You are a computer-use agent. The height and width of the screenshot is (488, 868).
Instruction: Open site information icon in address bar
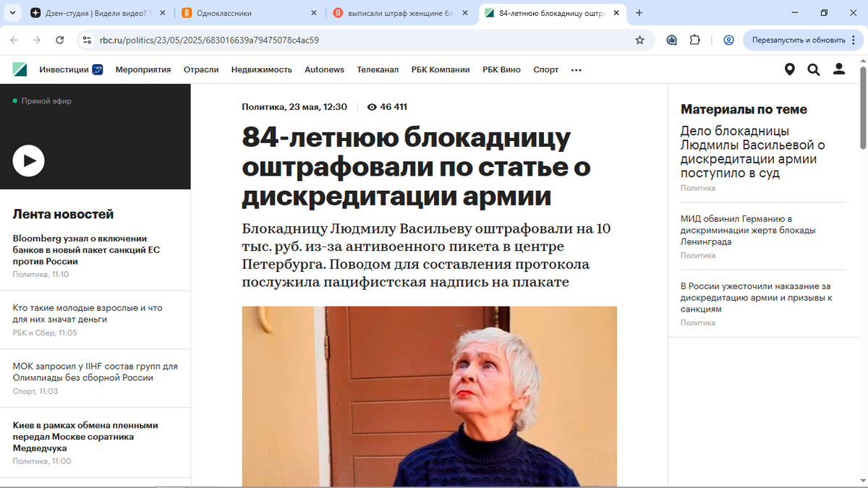87,40
